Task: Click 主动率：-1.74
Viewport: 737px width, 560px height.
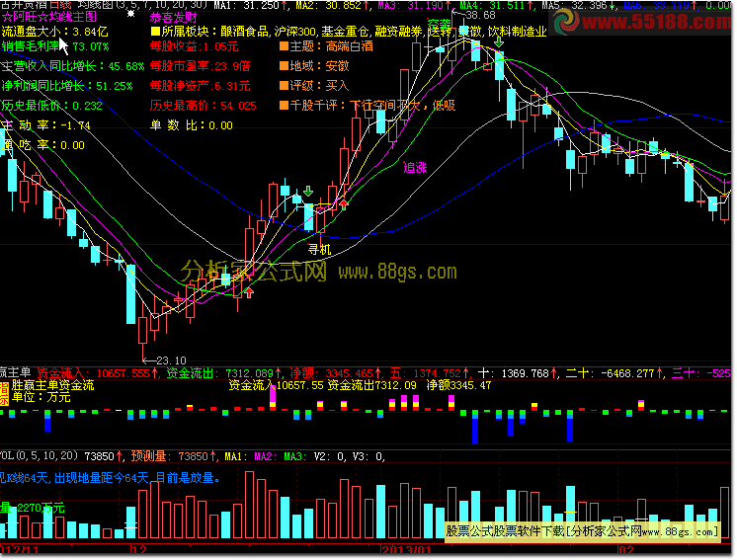Action: pos(46,125)
